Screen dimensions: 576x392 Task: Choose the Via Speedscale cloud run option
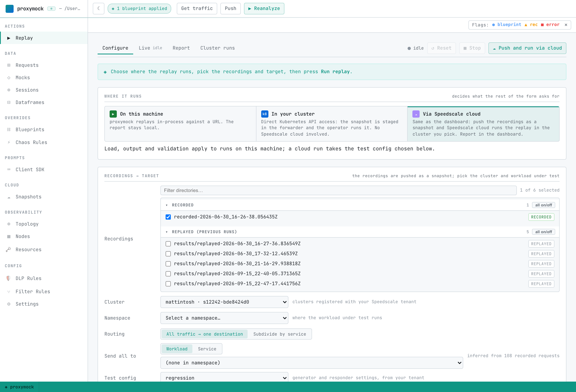click(x=483, y=124)
